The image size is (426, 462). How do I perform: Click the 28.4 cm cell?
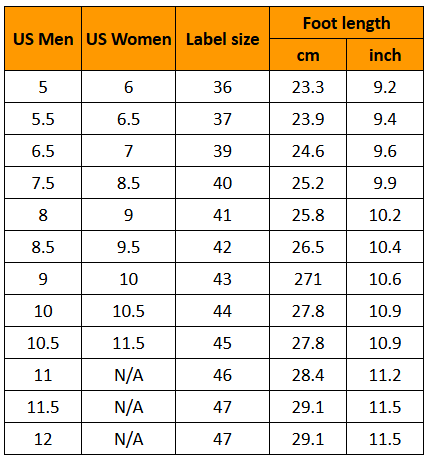click(308, 375)
